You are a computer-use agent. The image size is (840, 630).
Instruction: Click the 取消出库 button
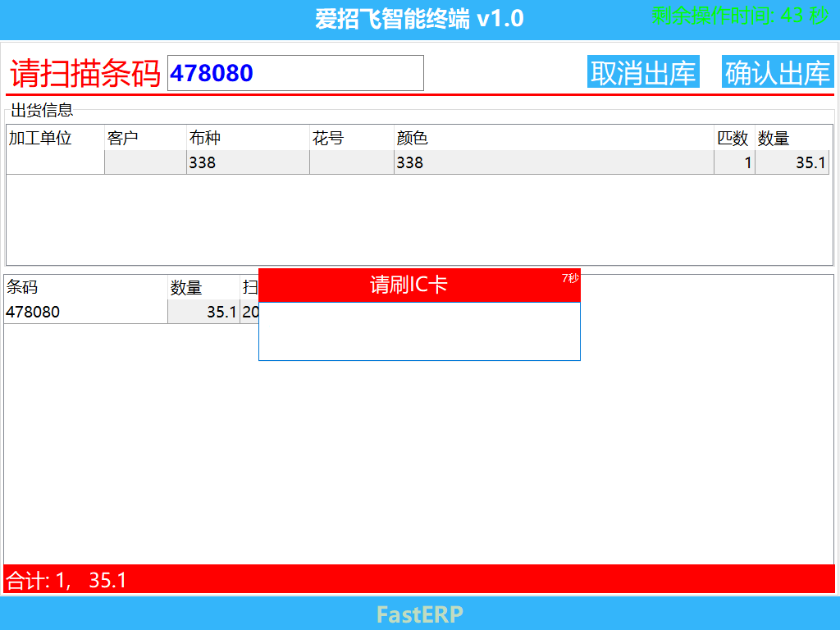click(643, 72)
